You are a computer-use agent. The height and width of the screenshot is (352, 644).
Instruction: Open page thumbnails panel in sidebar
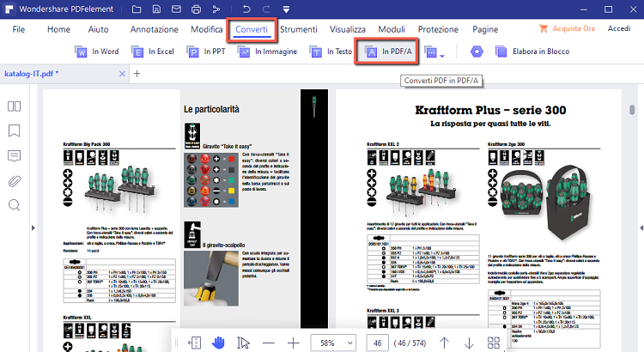point(14,106)
